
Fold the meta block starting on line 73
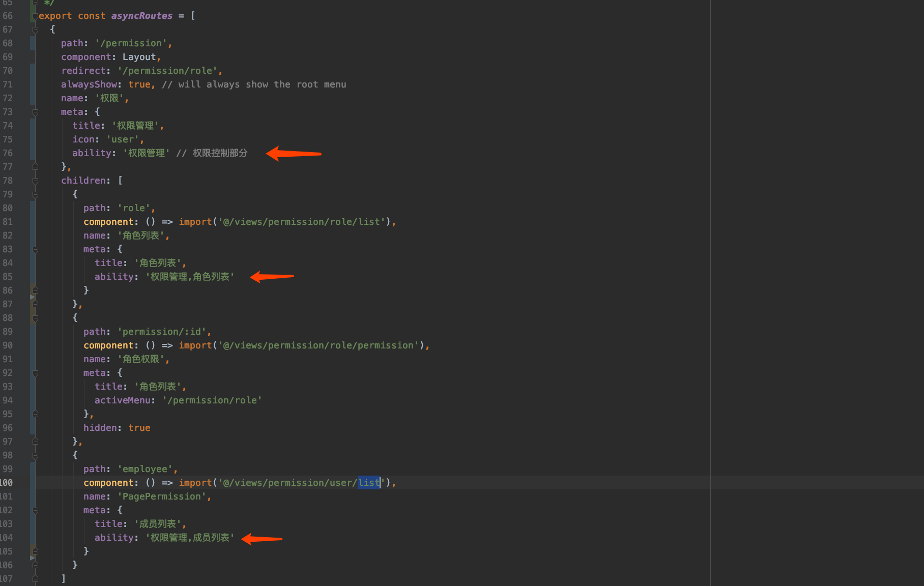[x=35, y=112]
